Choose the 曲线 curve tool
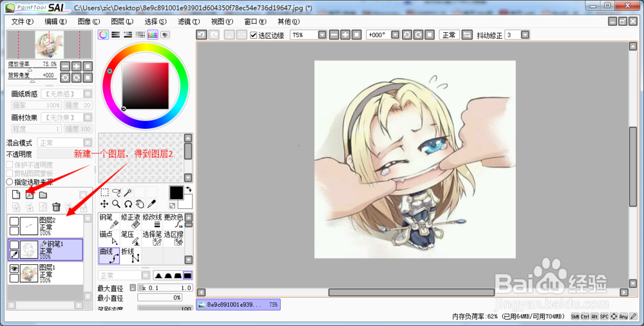Image resolution: width=644 pixels, height=326 pixels. tap(109, 256)
